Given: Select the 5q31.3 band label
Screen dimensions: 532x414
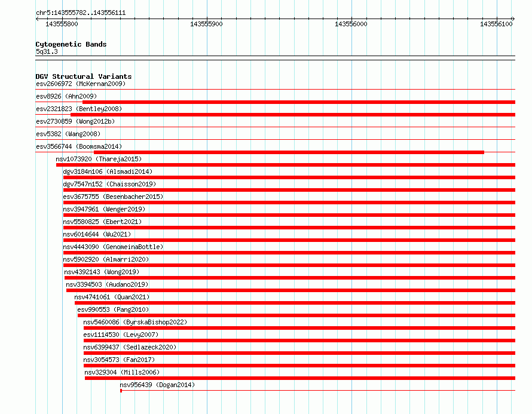Looking at the screenshot, I should click(47, 51).
